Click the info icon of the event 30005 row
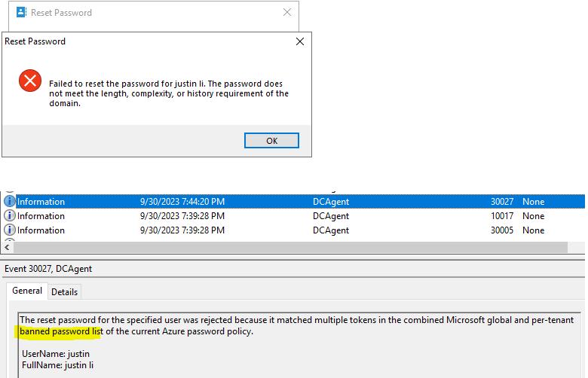This screenshot has width=588, height=378. (10, 230)
